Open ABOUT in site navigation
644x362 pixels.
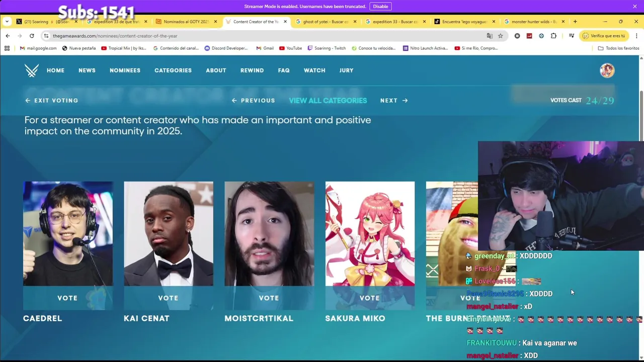(216, 70)
